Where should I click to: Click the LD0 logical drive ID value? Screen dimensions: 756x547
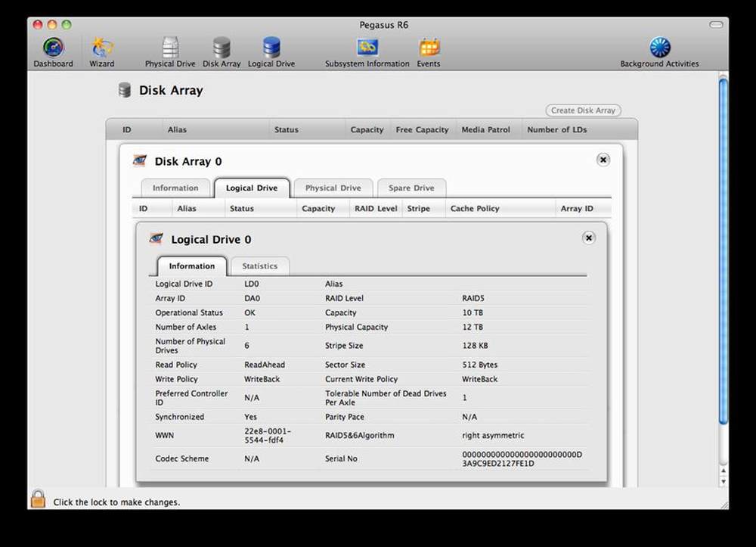pos(252,284)
